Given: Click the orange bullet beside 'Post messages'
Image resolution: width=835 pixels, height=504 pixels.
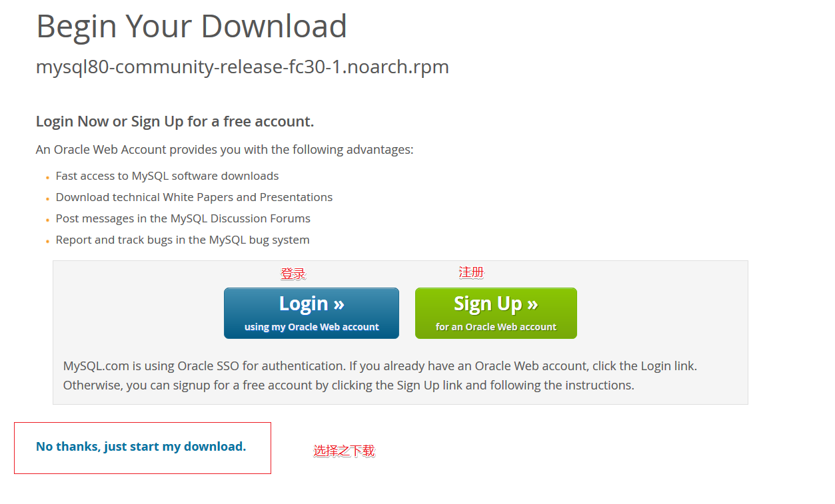Looking at the screenshot, I should tap(47, 220).
